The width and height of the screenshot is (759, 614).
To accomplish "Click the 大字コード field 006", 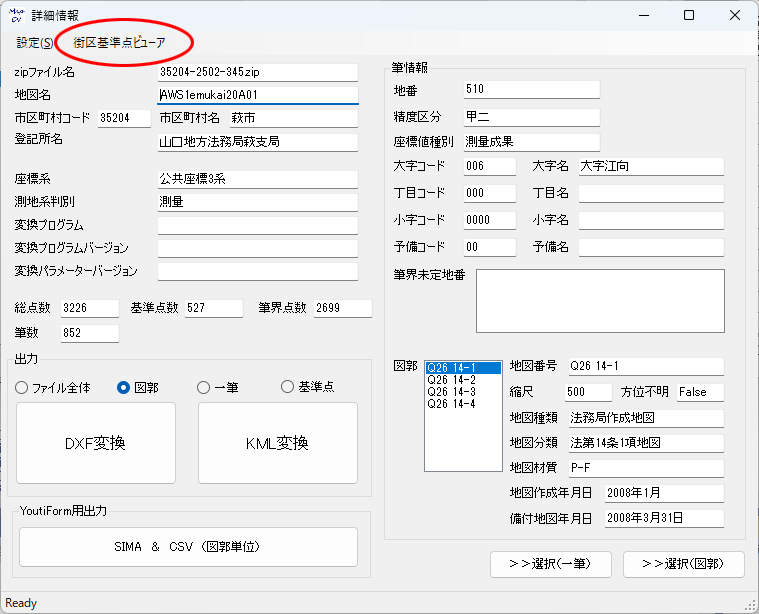I will click(x=489, y=166).
